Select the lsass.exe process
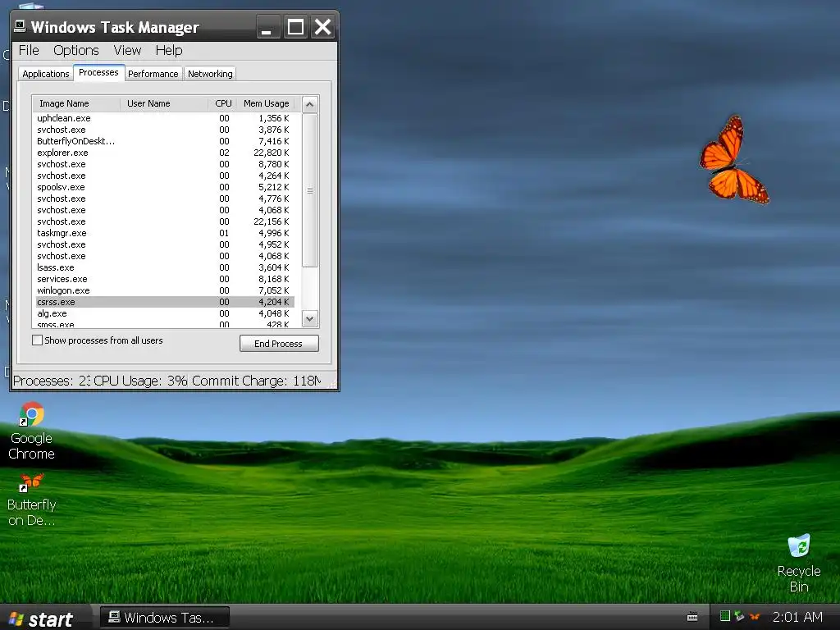This screenshot has height=630, width=840. [165, 267]
